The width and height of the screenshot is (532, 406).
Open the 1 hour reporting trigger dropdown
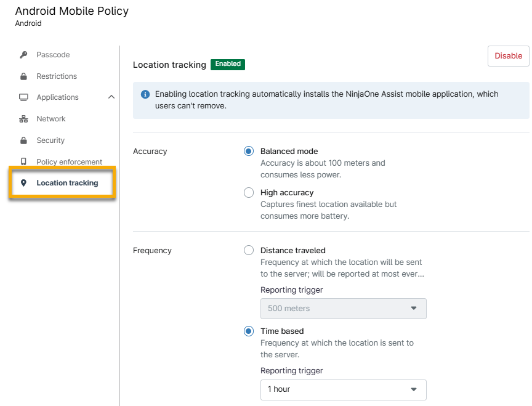(x=343, y=389)
